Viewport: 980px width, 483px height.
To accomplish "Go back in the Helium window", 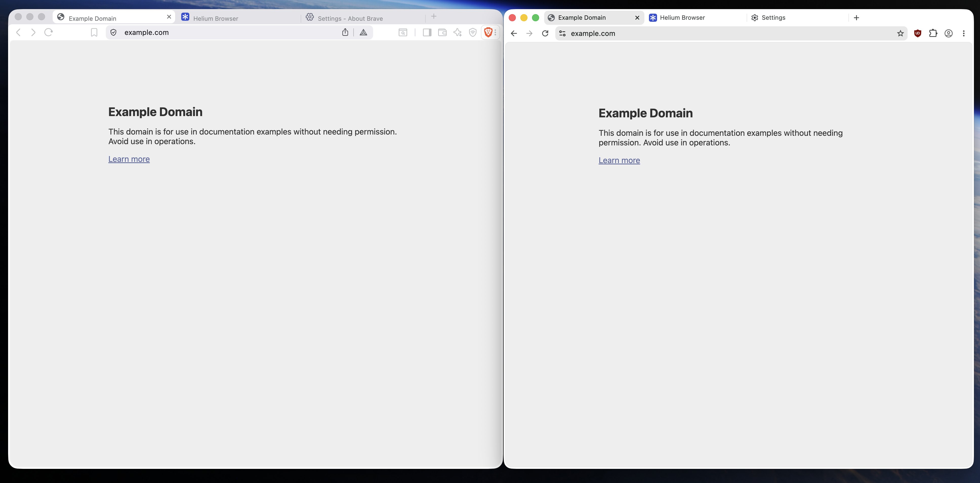I will pos(514,33).
